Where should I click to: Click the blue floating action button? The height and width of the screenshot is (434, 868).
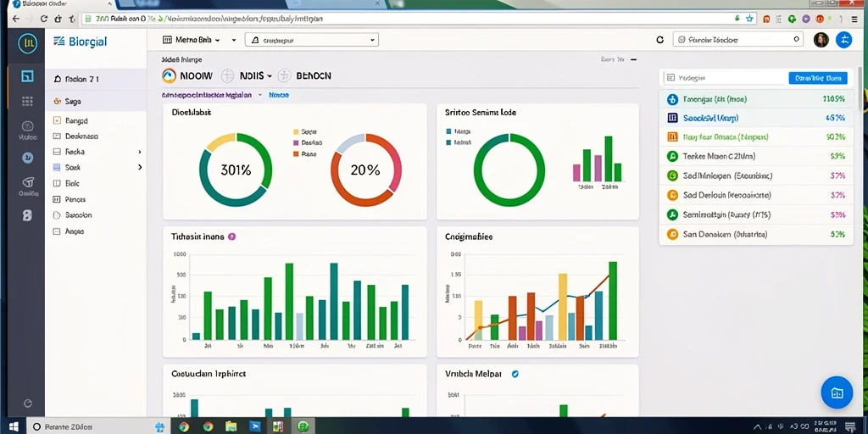tap(837, 392)
